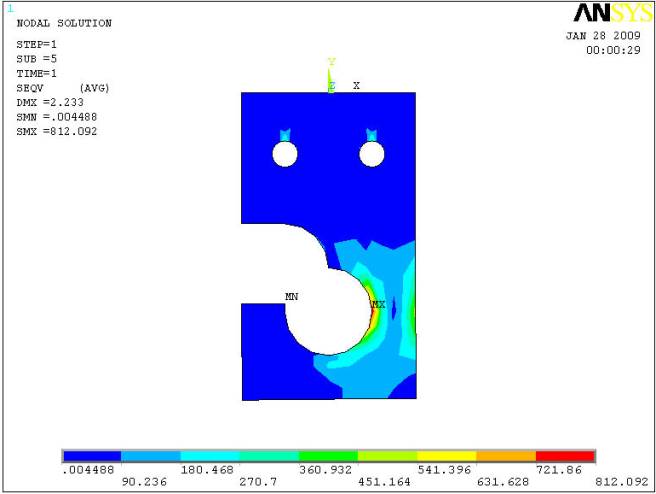Click the red legend color band
The width and height of the screenshot is (656, 494).
click(x=565, y=456)
